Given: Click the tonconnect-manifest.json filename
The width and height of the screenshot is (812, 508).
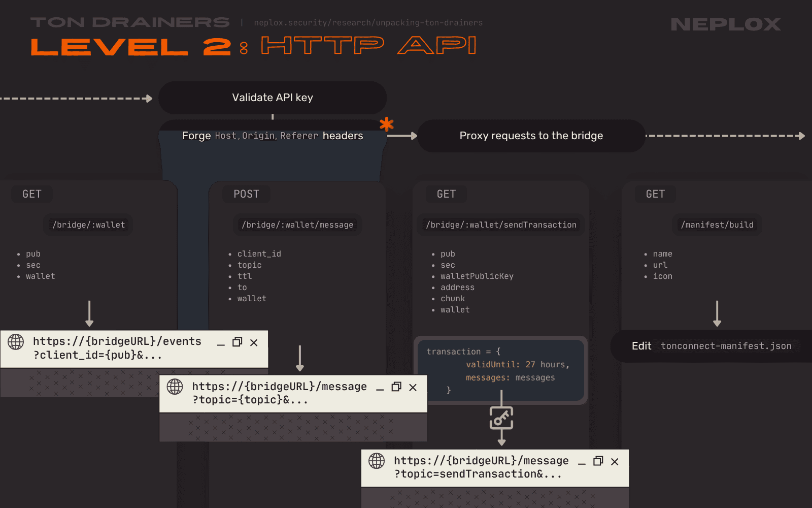Looking at the screenshot, I should (x=726, y=346).
